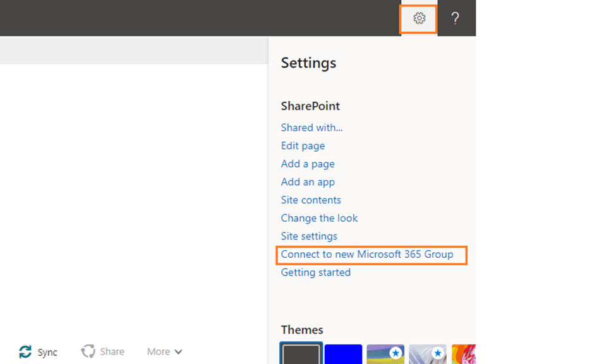Choose Change the look option
The height and width of the screenshot is (364, 616).
[319, 218]
